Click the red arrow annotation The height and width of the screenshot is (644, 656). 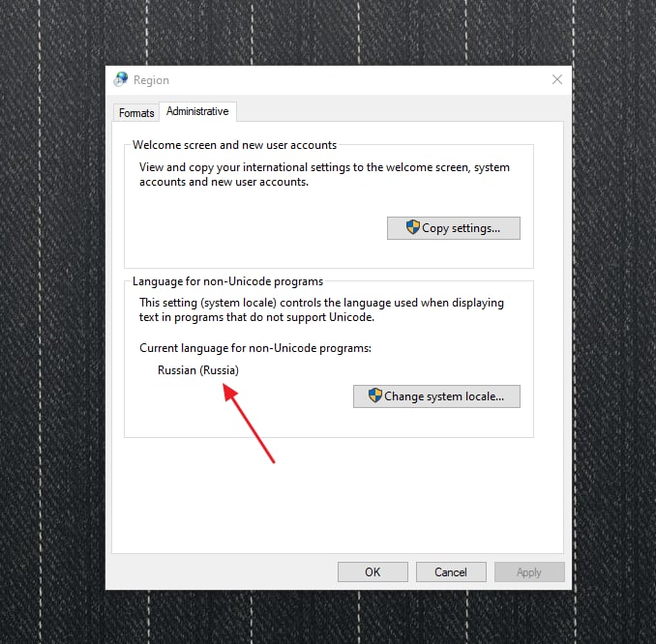coord(249,424)
